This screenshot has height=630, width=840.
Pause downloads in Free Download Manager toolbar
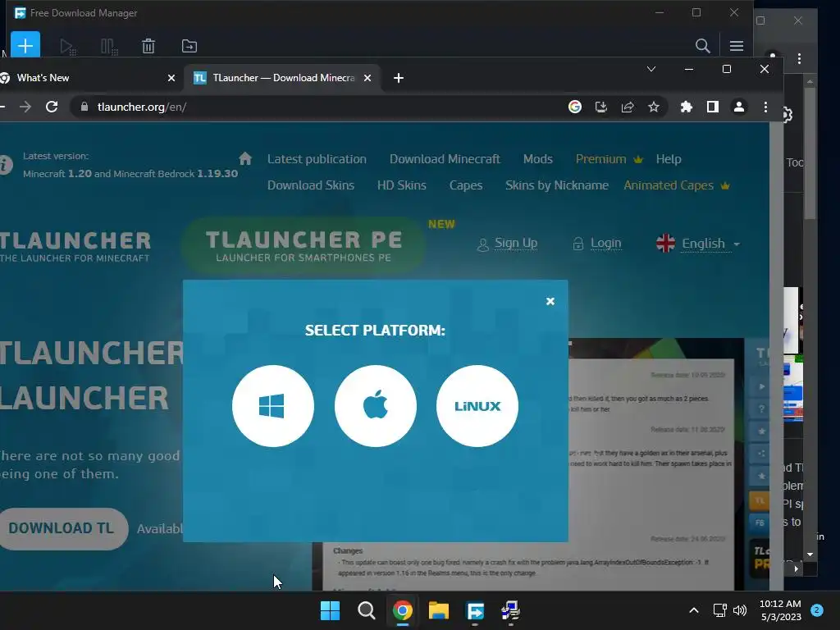click(109, 47)
